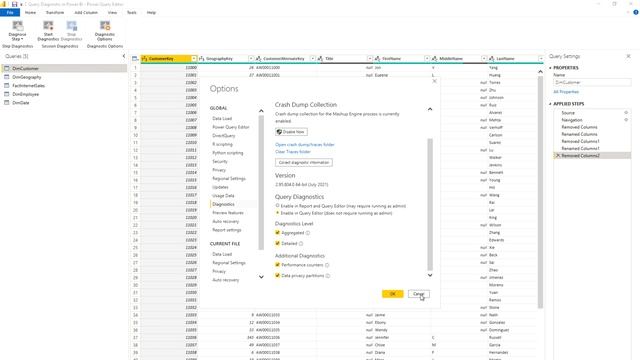Viewport: 640px width, 360px height.
Task: Switch to the Home ribbon tab
Action: (30, 13)
